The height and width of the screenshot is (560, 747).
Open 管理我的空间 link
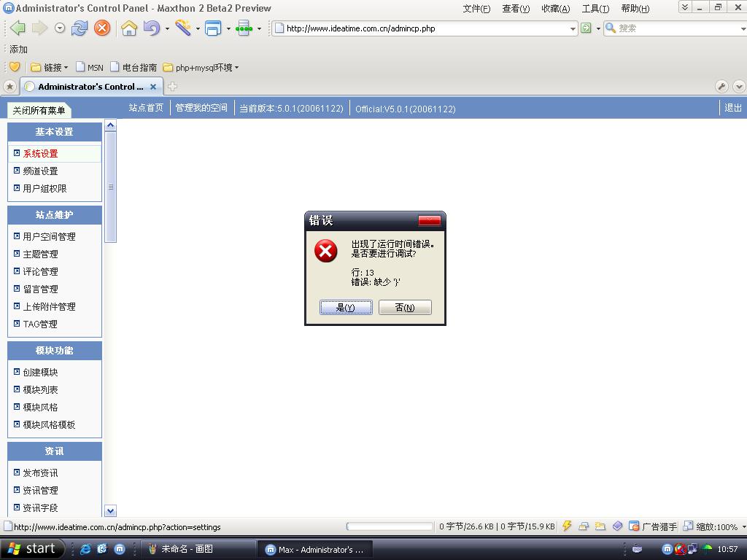pyautogui.click(x=201, y=108)
